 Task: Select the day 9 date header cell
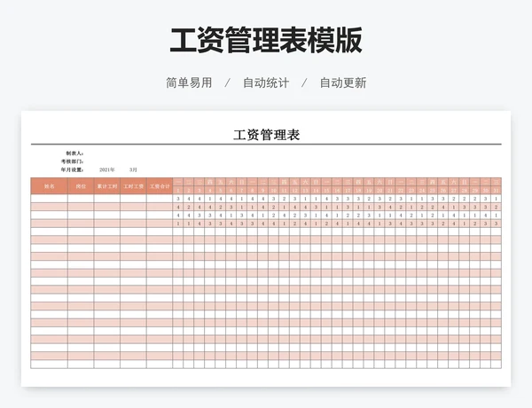pyautogui.click(x=263, y=191)
